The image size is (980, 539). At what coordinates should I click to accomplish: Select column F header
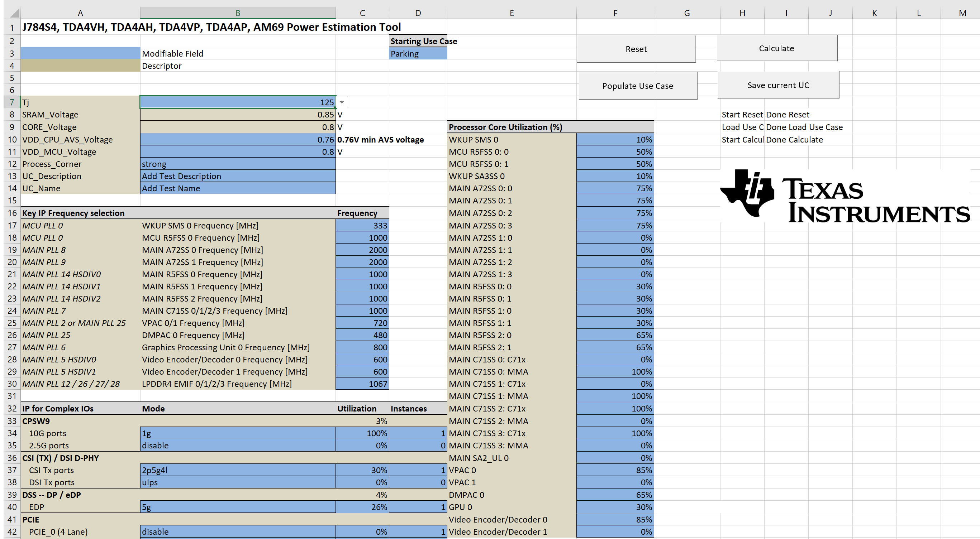[x=615, y=13]
